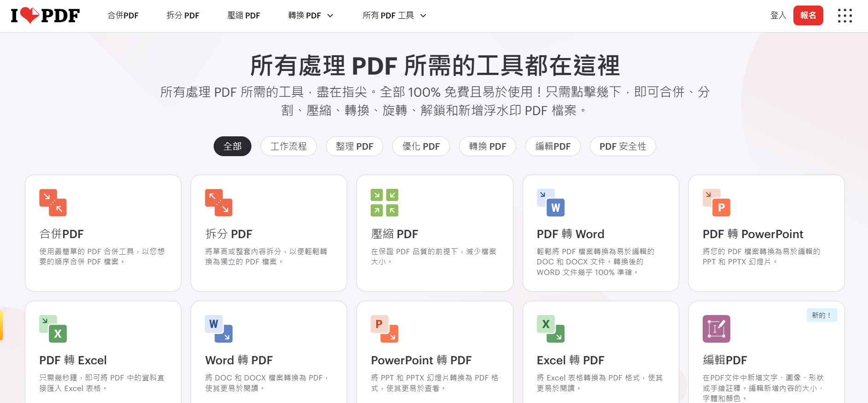Click the PDF 轉 Excel icon
Viewport: 868px width, 403px height.
click(53, 329)
